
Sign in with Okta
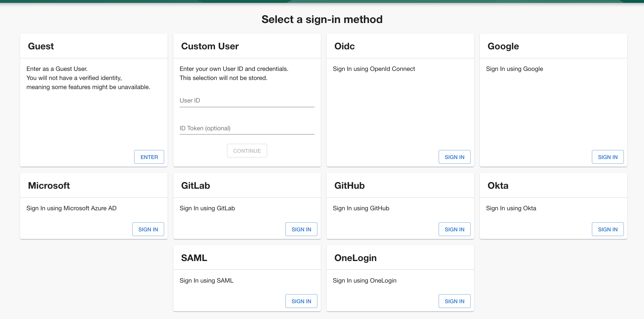point(608,229)
